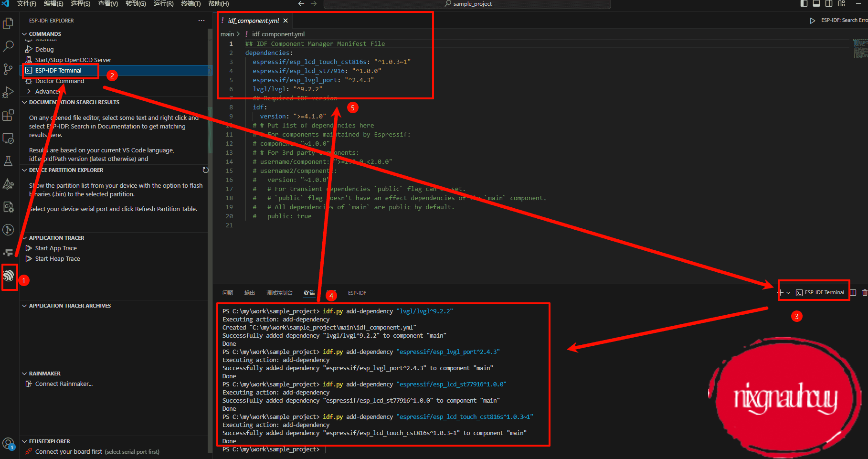This screenshot has width=868, height=459.
Task: Open the Search view in activity bar
Action: 8,46
